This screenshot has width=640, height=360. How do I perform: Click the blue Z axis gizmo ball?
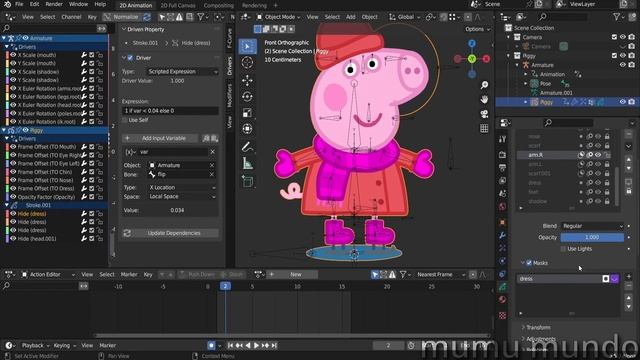[472, 43]
